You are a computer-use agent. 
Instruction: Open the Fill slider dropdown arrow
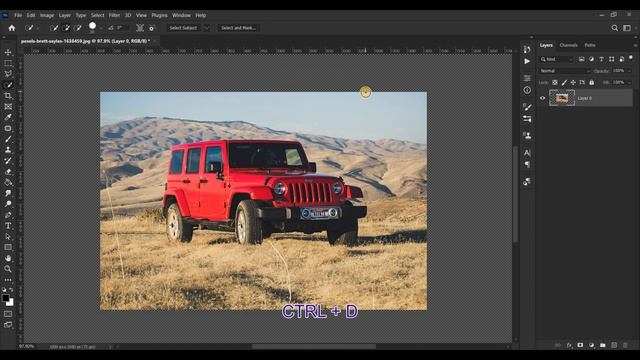coord(629,82)
